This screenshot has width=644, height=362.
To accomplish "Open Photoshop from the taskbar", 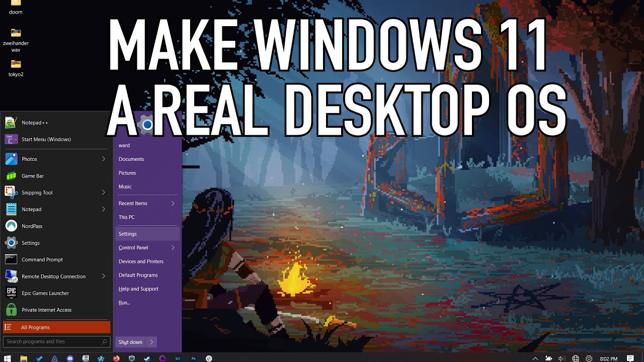I will [x=194, y=358].
